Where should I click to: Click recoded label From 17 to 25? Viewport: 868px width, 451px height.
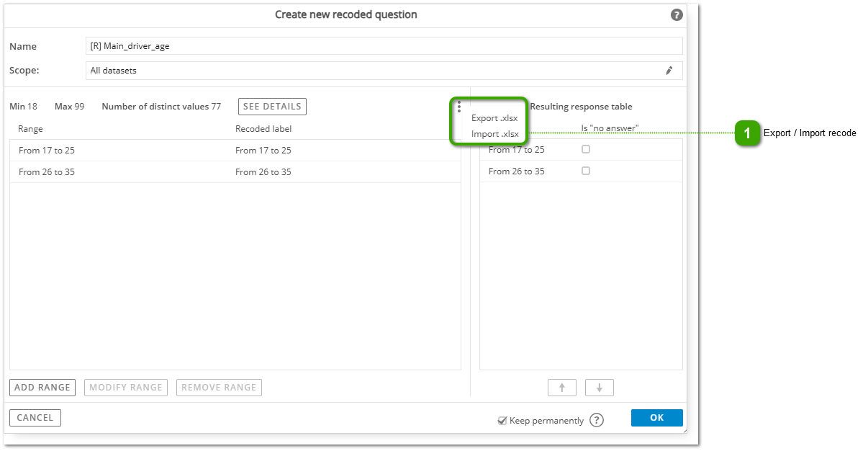pyautogui.click(x=263, y=151)
